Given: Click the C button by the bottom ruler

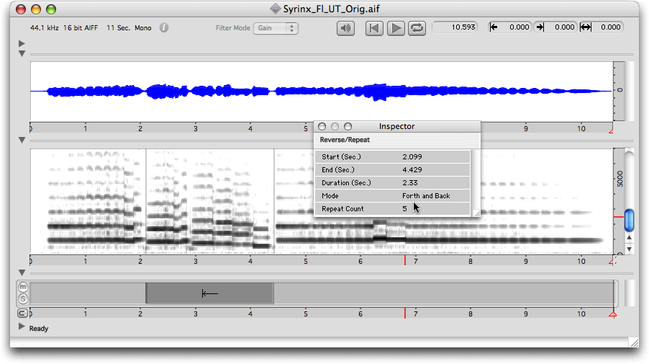Looking at the screenshot, I should coord(22,313).
